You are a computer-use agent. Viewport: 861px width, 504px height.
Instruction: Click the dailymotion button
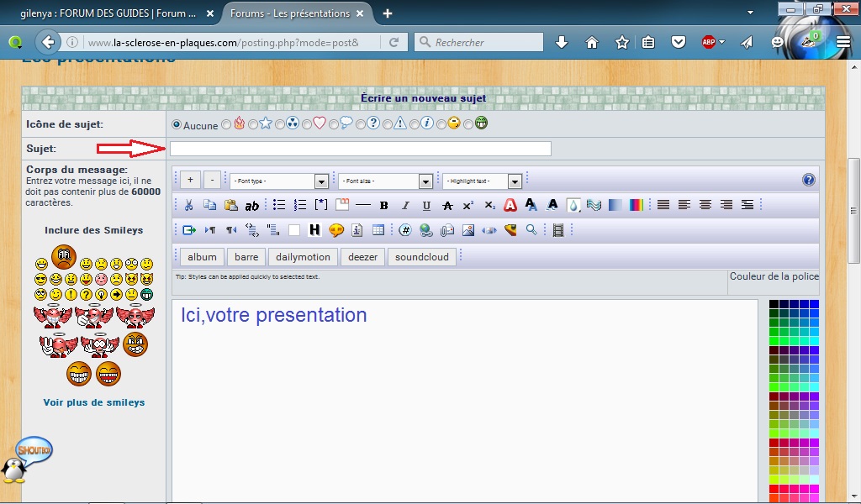(303, 257)
